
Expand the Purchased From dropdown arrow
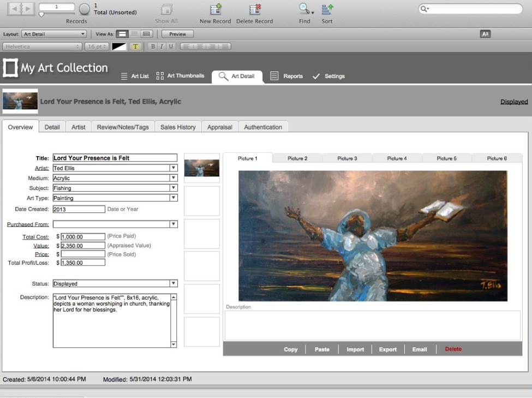[x=174, y=224]
